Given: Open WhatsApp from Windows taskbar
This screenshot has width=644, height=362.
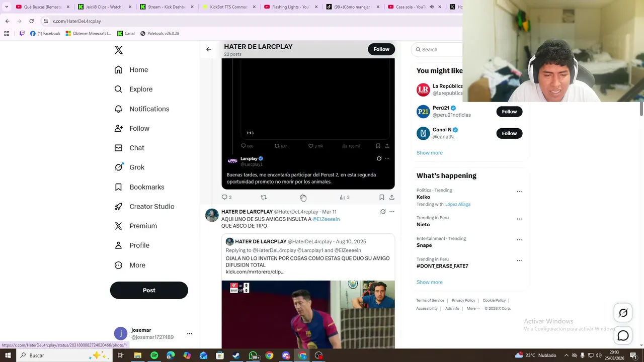Looking at the screenshot, I should [x=253, y=355].
